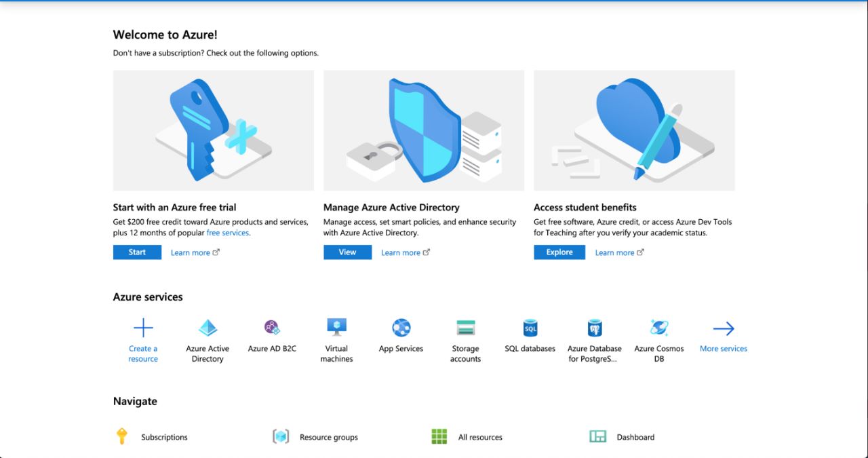Follow the free services link

(228, 233)
